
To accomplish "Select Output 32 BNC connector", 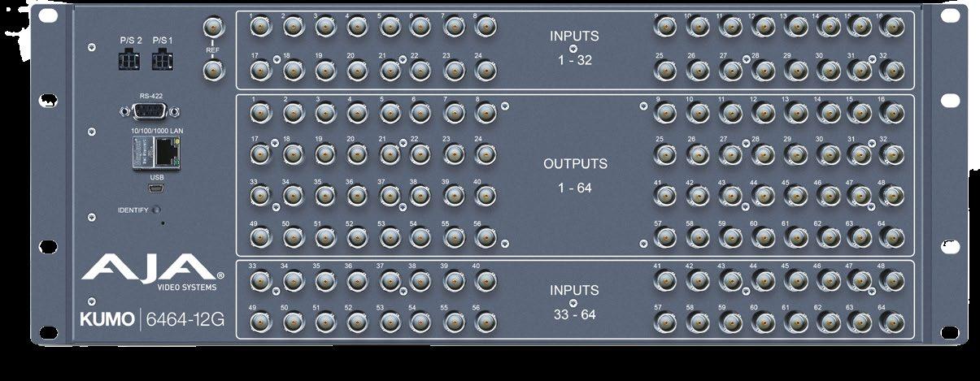I will [891, 153].
